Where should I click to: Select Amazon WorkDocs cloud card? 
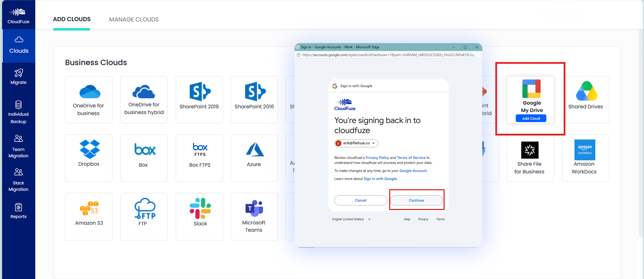(x=586, y=158)
